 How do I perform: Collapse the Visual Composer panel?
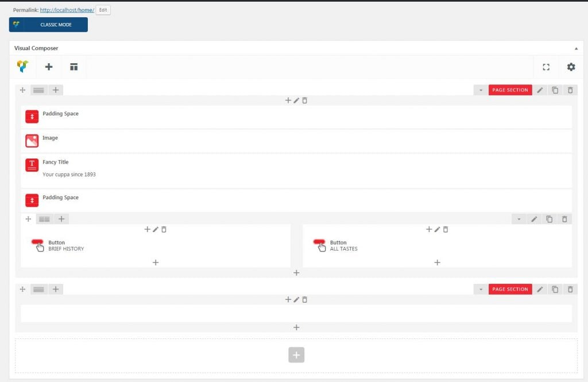pos(576,48)
